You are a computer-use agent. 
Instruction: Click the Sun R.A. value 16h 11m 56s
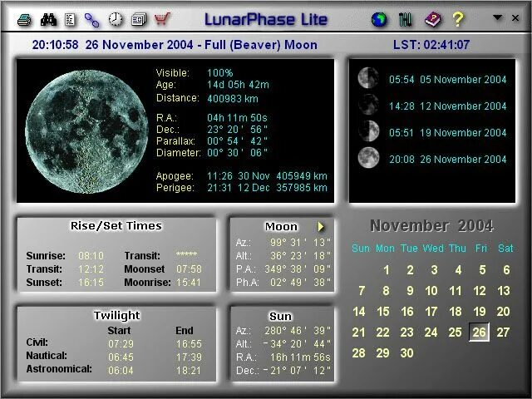300,357
